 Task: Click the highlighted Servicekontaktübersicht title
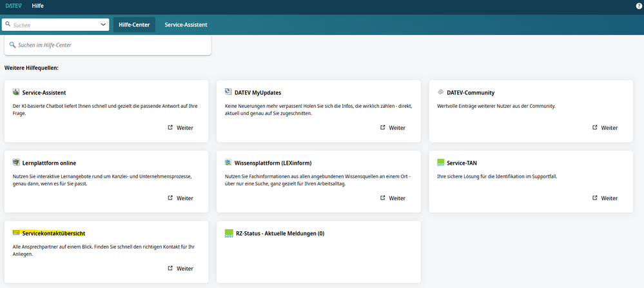click(54, 233)
